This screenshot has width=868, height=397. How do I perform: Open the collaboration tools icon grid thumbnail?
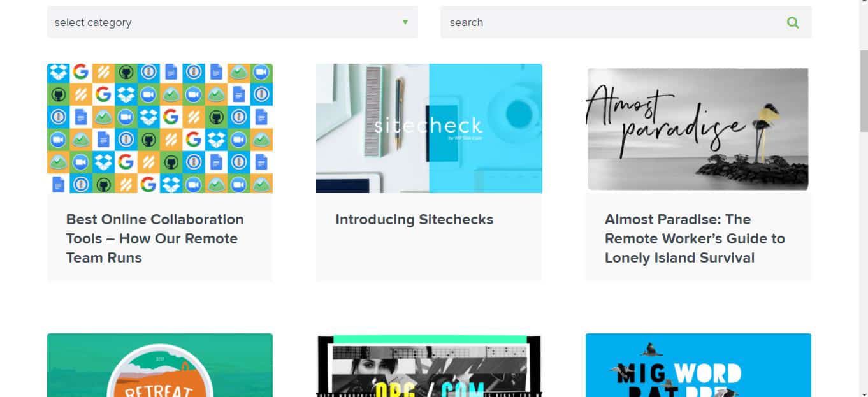pyautogui.click(x=160, y=128)
